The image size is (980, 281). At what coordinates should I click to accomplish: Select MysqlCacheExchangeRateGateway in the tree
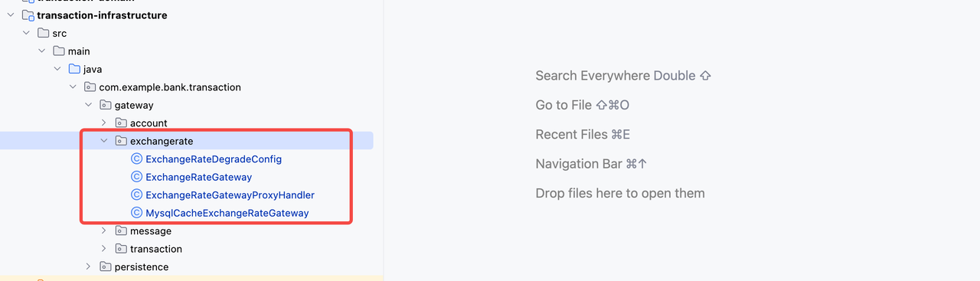[x=227, y=213]
